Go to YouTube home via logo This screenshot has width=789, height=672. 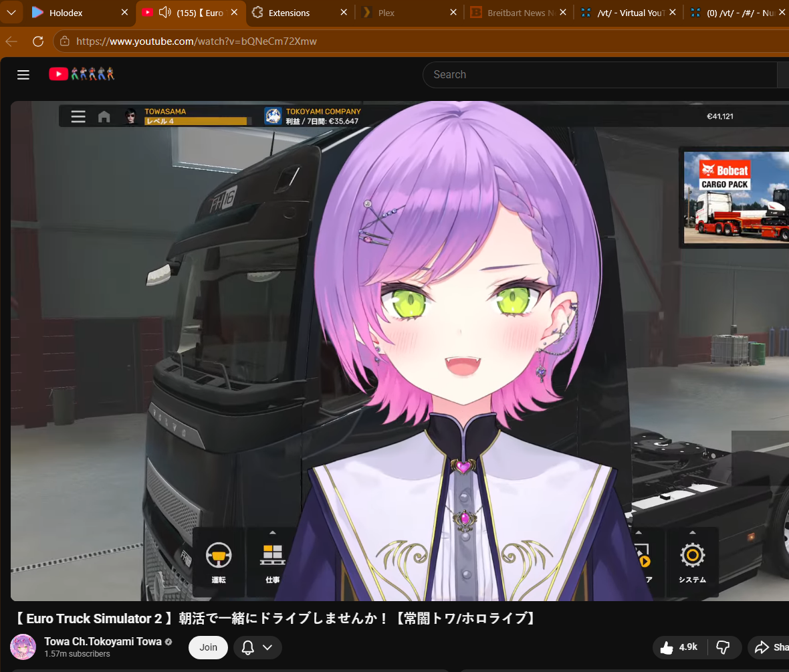click(x=82, y=74)
